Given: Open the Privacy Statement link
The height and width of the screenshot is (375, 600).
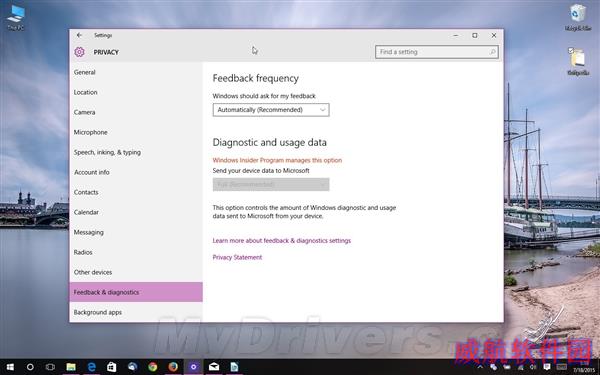Looking at the screenshot, I should (x=237, y=258).
